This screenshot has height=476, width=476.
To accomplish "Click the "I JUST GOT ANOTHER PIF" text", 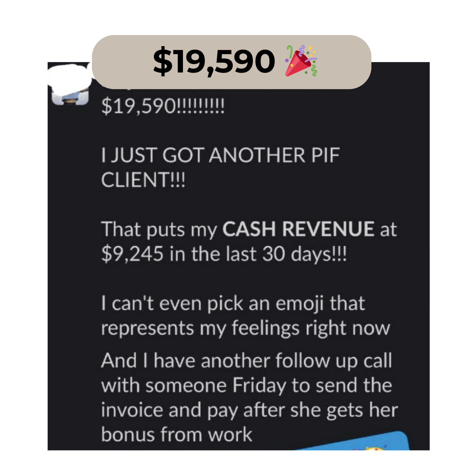I will 220,155.
